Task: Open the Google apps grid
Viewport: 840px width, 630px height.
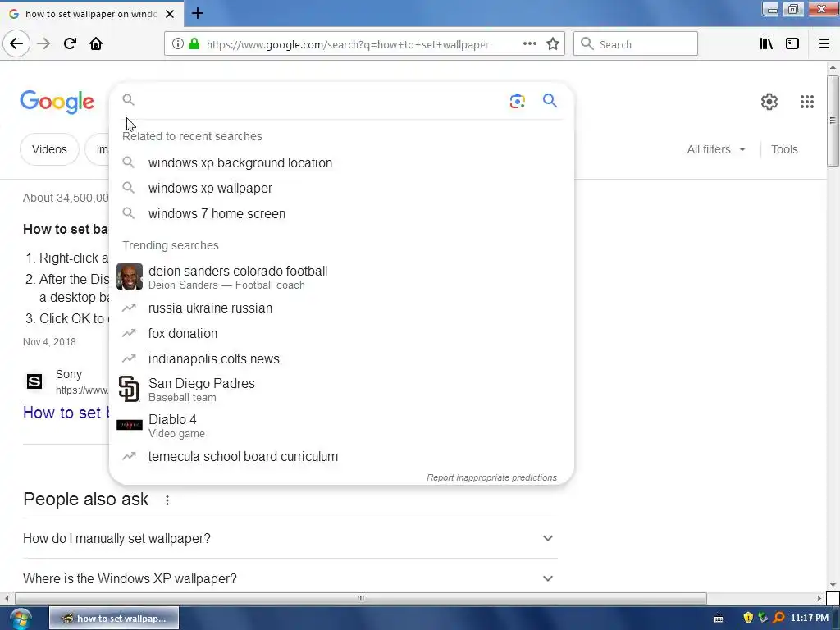Action: tap(807, 101)
